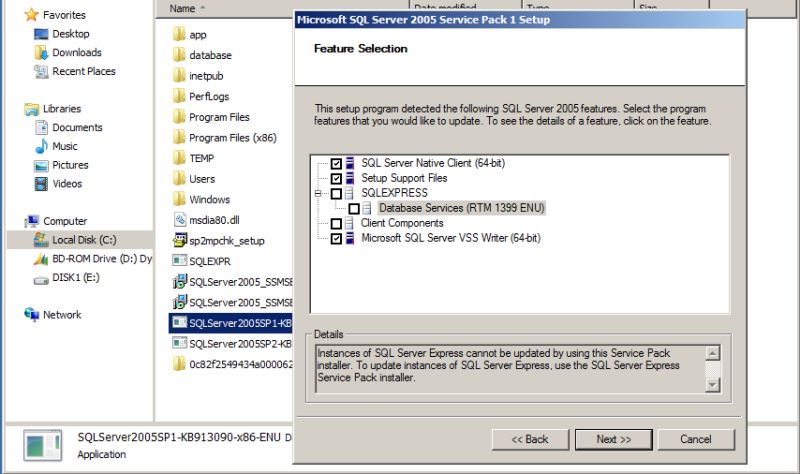This screenshot has width=800, height=474.
Task: Cancel the Service Pack 1 setup
Action: tap(696, 439)
